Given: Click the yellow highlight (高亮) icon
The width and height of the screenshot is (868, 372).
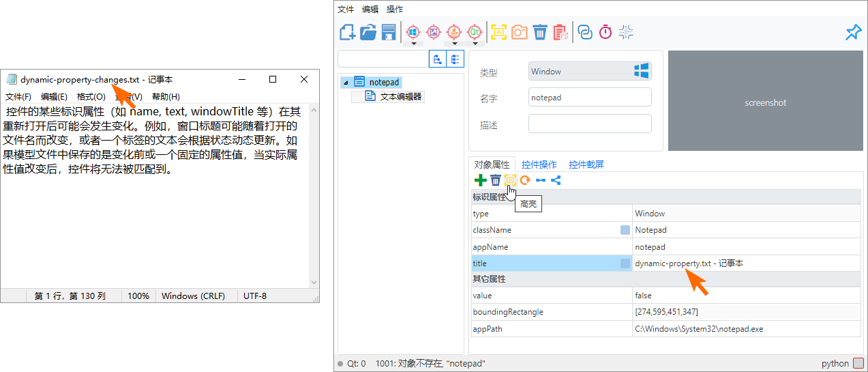Looking at the screenshot, I should pos(510,180).
